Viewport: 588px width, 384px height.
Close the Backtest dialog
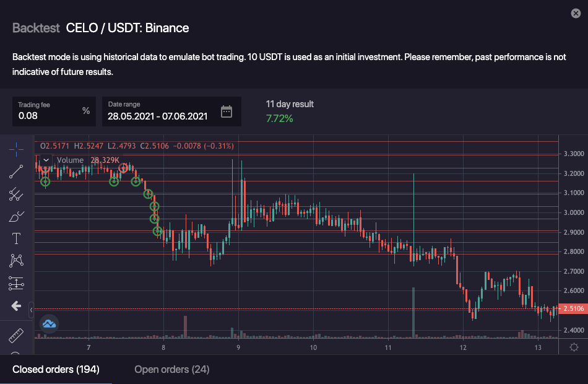(576, 14)
